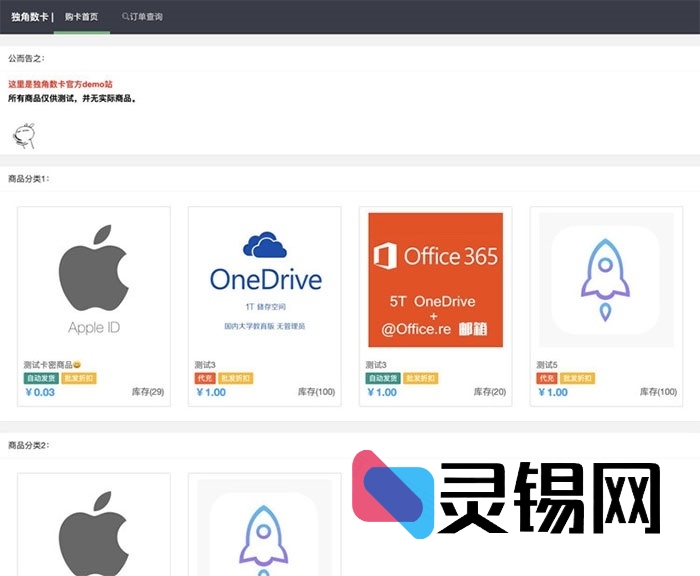
Task: Click the ¥1.00 price on the 测试5 card
Action: [x=553, y=392]
